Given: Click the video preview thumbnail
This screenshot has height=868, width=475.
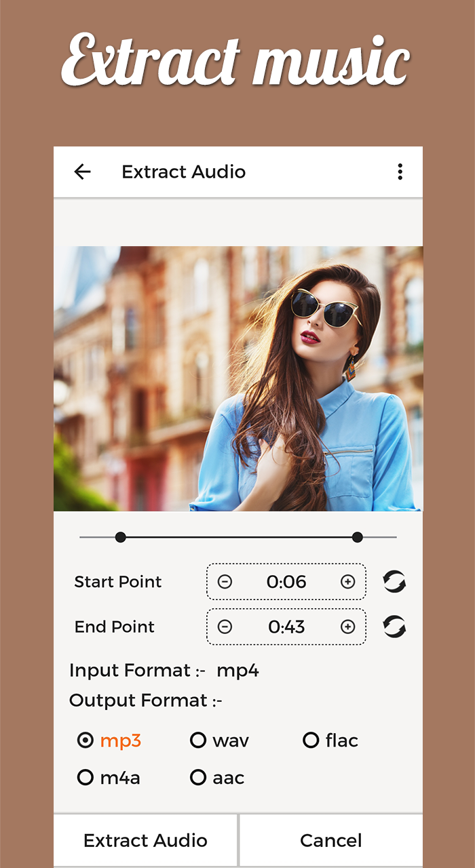Looking at the screenshot, I should click(238, 378).
